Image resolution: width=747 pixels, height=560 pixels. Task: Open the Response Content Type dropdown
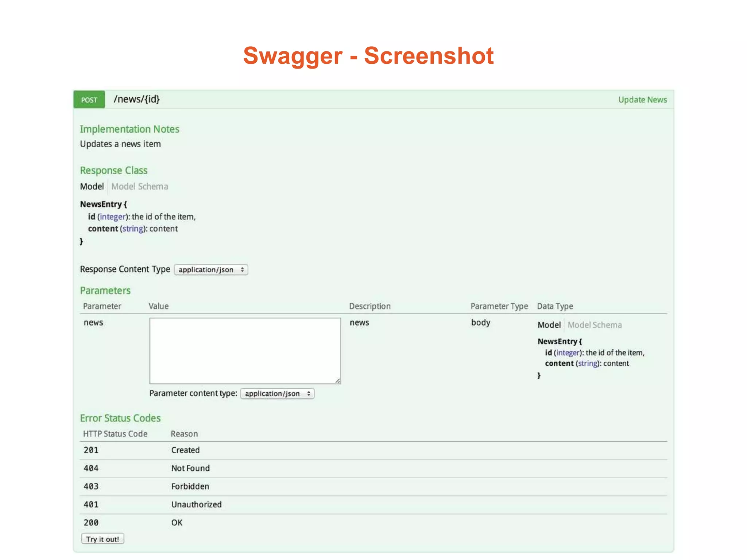tap(211, 270)
